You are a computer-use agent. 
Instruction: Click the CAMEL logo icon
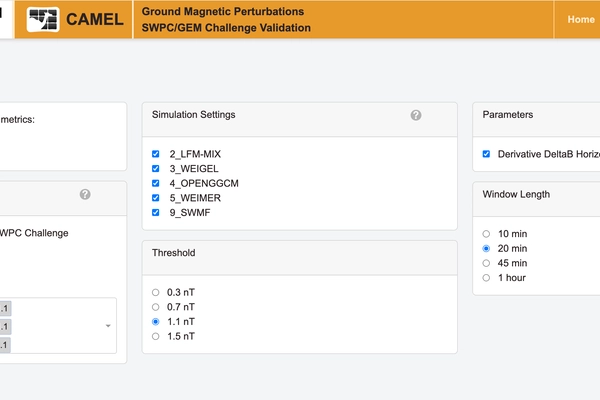[x=42, y=19]
